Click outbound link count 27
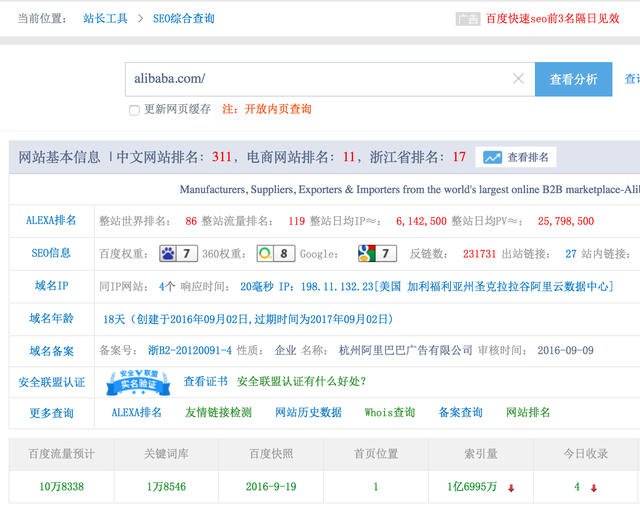 pyautogui.click(x=571, y=254)
